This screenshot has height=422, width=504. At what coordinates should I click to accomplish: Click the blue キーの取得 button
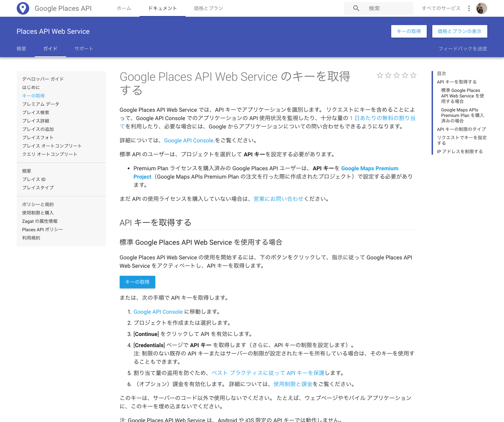[x=137, y=282]
